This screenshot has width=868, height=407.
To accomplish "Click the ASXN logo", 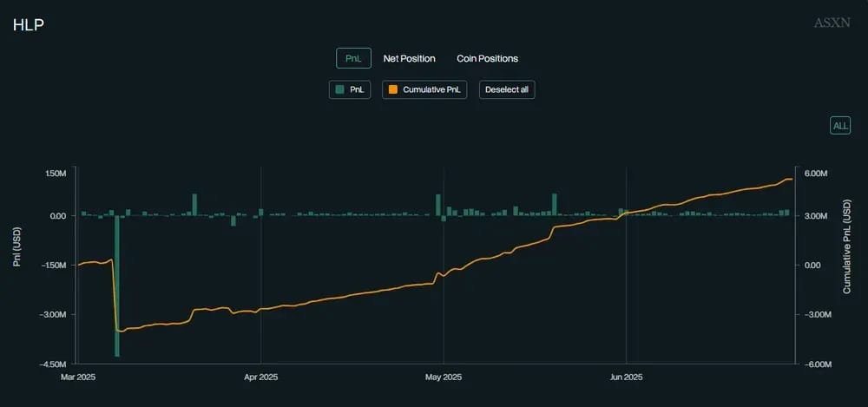I will click(832, 23).
